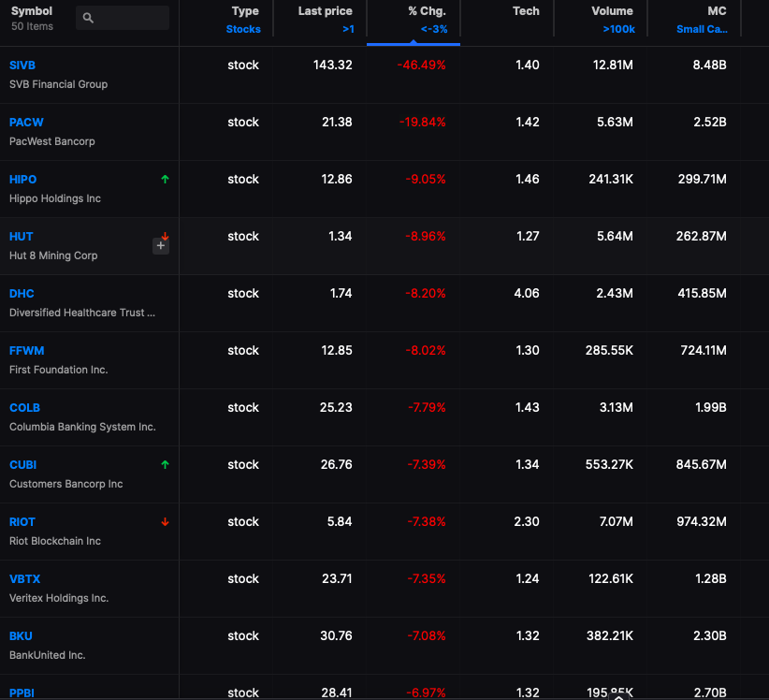Select the PacWest Bancorp company name

(x=52, y=141)
